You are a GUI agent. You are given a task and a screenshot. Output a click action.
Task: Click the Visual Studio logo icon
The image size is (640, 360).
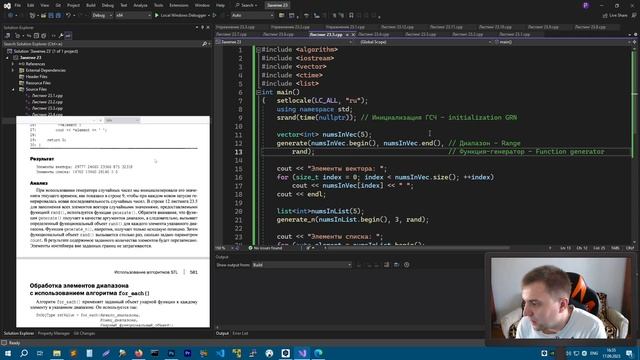pos(7,6)
